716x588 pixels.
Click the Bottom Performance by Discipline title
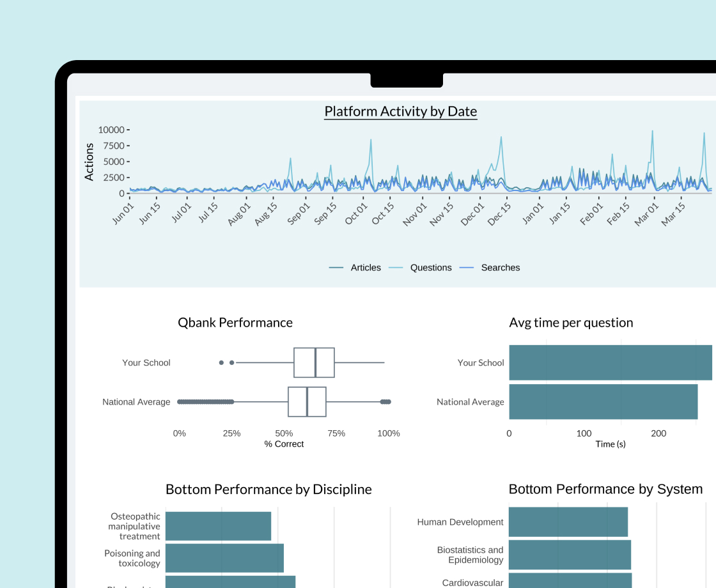268,490
